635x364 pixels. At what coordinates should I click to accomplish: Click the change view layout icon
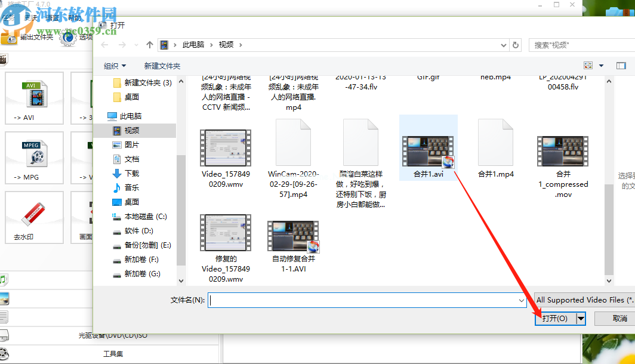point(588,66)
